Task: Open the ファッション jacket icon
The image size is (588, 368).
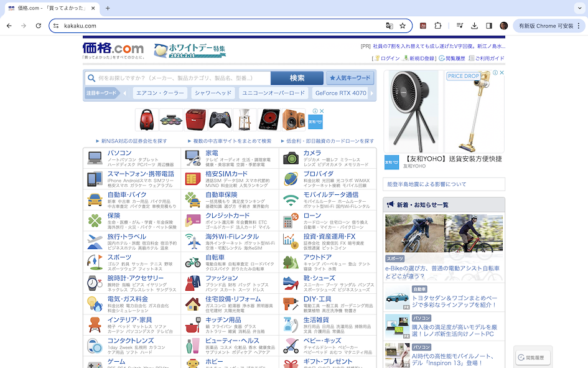Action: coord(193,283)
